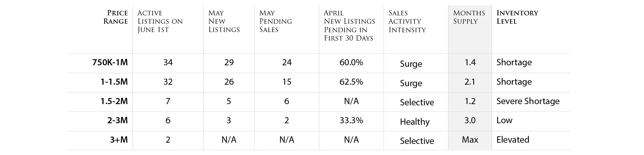Select the 2-3M price range row label
The height and width of the screenshot is (155, 644).
(x=117, y=120)
